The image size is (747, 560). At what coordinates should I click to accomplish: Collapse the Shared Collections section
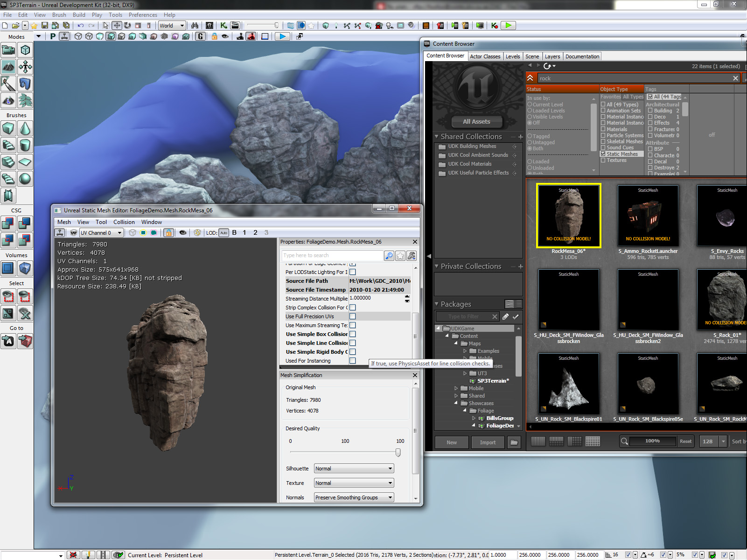pyautogui.click(x=437, y=137)
